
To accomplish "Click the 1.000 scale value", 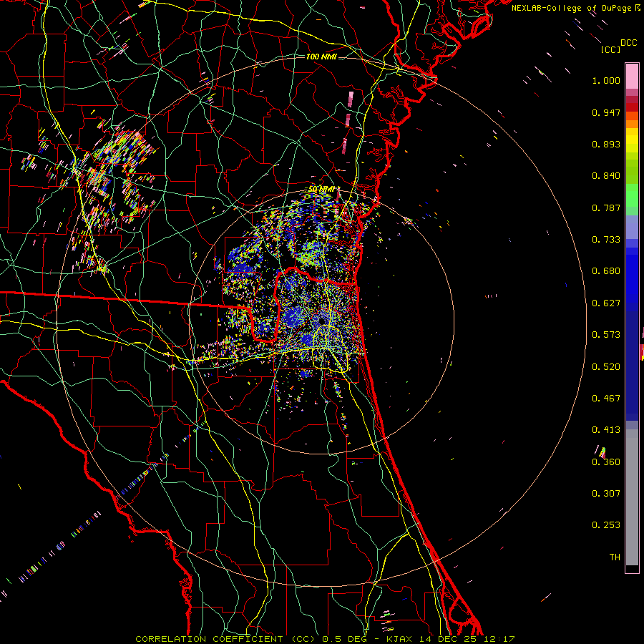I will click(606, 80).
